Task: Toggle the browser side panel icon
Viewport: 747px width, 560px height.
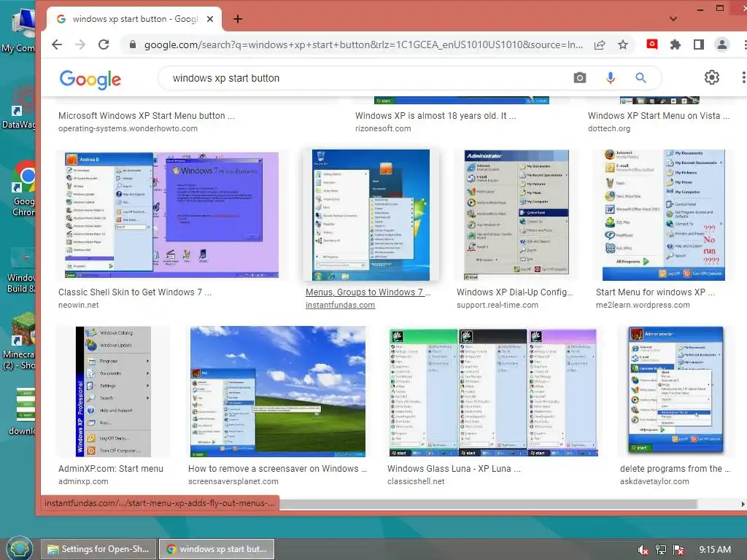Action: [x=698, y=44]
